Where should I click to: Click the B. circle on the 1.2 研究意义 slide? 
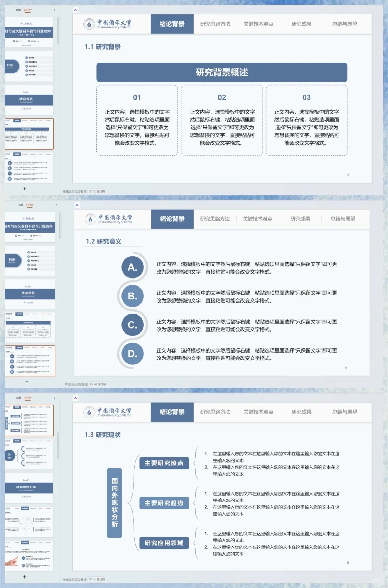point(133,296)
